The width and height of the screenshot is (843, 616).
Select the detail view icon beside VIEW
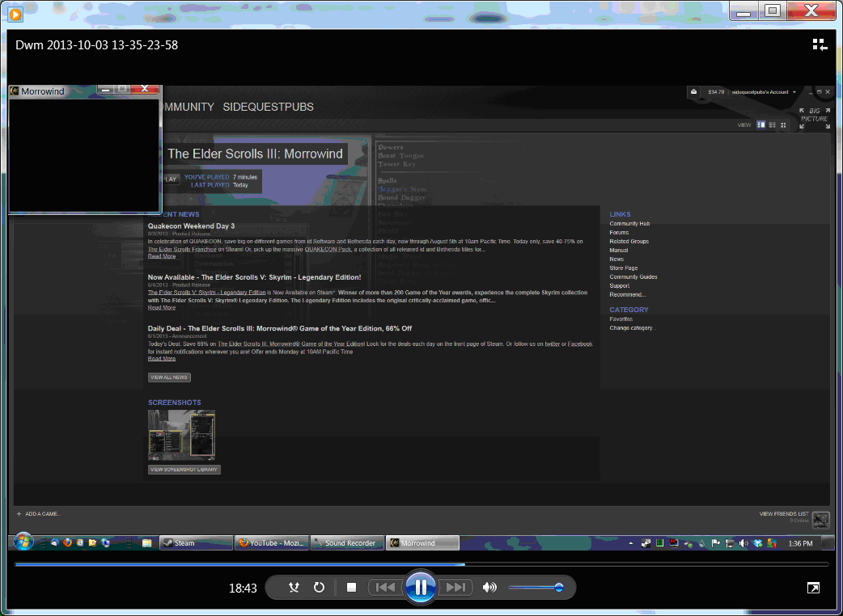[761, 125]
